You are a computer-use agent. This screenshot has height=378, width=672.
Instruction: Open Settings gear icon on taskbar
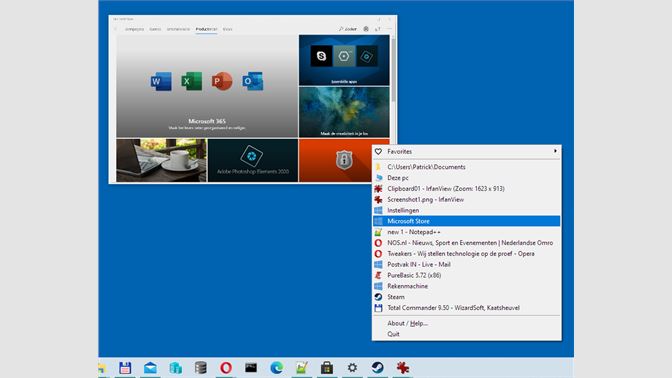pos(352,368)
